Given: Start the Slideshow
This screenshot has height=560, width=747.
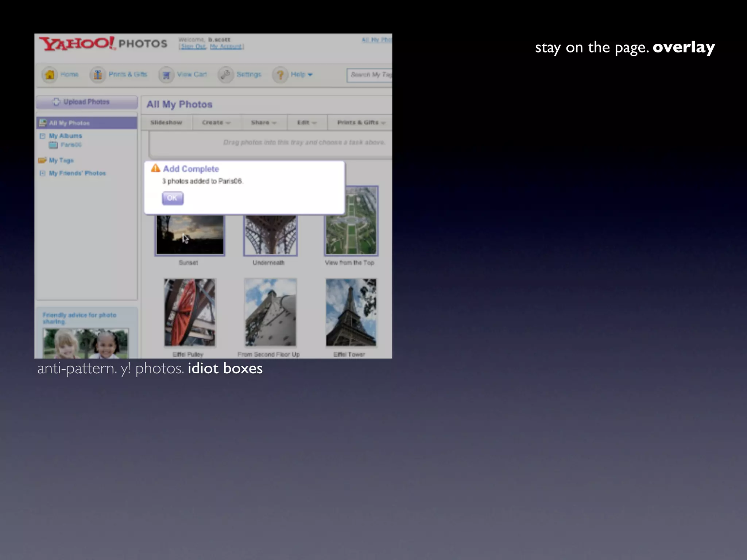Looking at the screenshot, I should click(166, 122).
